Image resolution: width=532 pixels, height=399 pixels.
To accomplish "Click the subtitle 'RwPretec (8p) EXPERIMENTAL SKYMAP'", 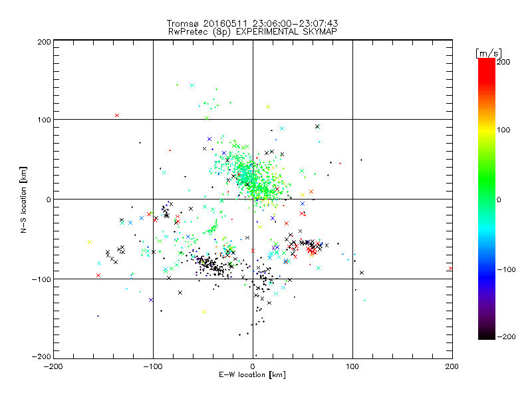I will pyautogui.click(x=252, y=32).
